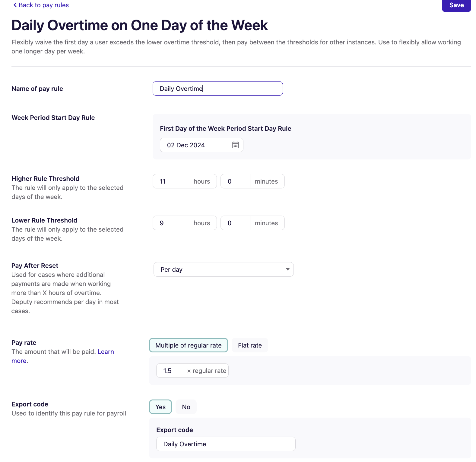
Task: Click the back chevron arrow icon
Action: click(x=15, y=5)
